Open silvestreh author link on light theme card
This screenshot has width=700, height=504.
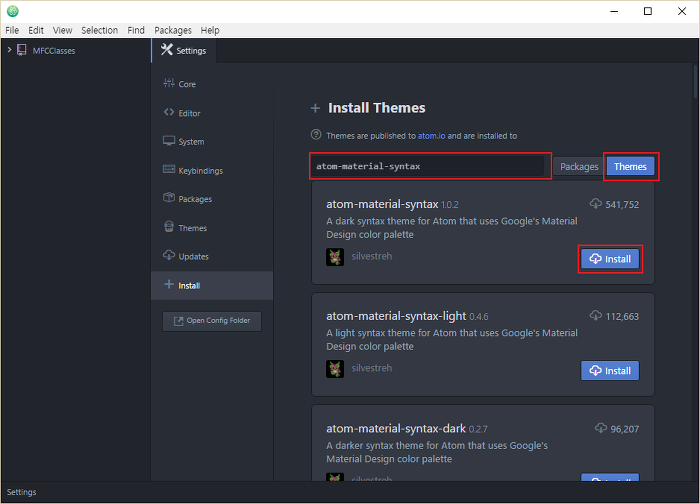point(371,368)
